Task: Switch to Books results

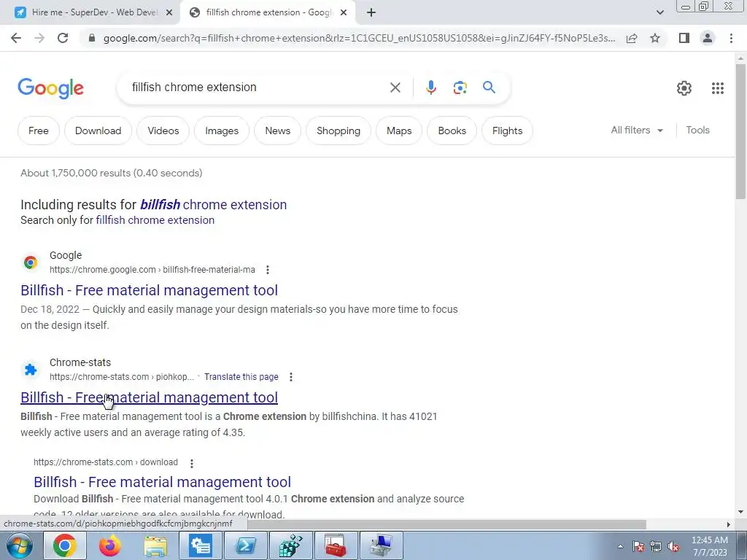Action: (452, 131)
